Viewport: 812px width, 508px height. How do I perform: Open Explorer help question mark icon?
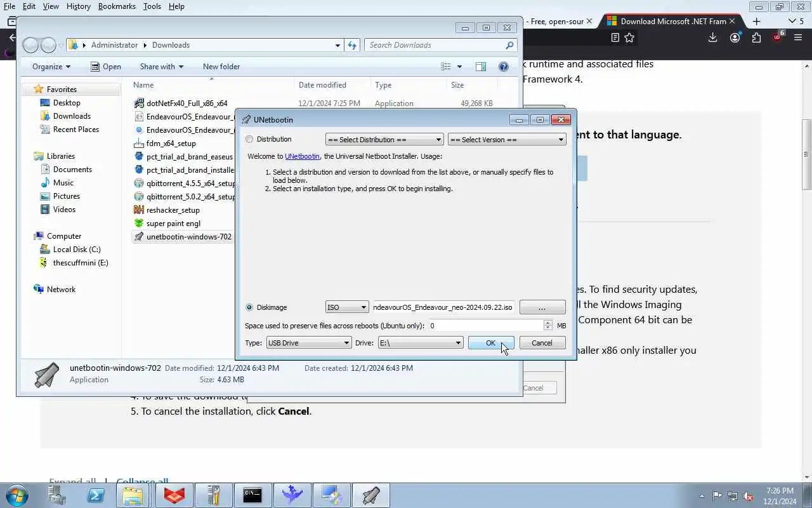pos(504,67)
